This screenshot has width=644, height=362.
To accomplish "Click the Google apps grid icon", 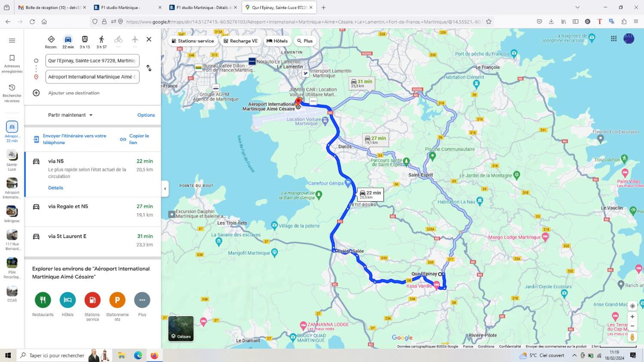I will pos(613,39).
